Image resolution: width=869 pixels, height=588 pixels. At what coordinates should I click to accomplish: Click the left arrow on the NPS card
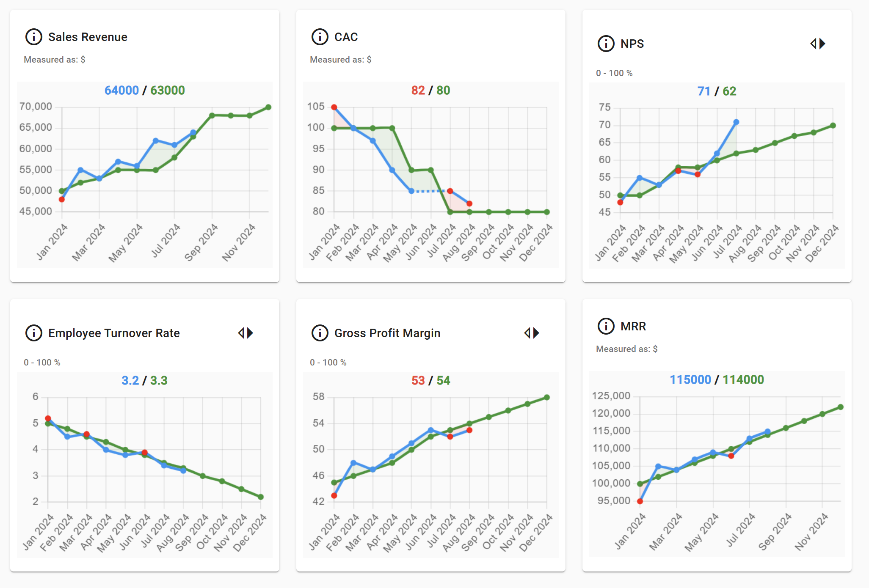pos(813,44)
